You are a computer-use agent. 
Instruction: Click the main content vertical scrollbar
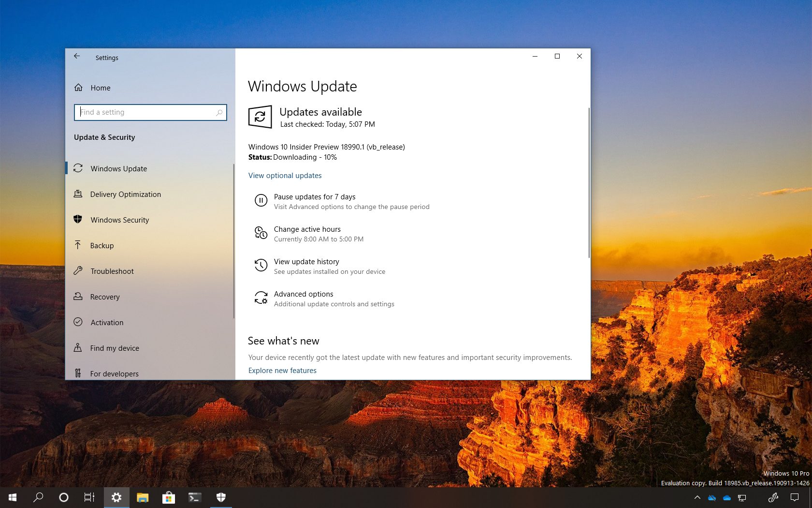[589, 183]
